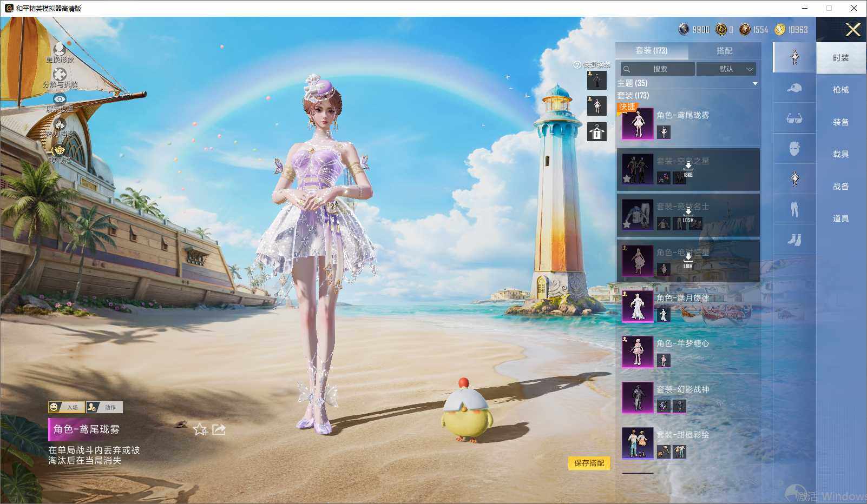Select the 套装-甜橙彩绘 outfit thumbnail
The image size is (867, 504).
(638, 443)
